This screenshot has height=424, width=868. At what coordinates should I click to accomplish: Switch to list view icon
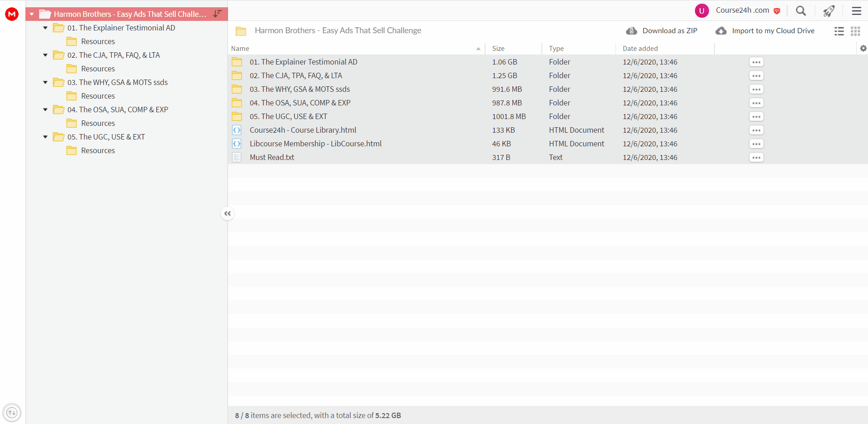tap(839, 31)
